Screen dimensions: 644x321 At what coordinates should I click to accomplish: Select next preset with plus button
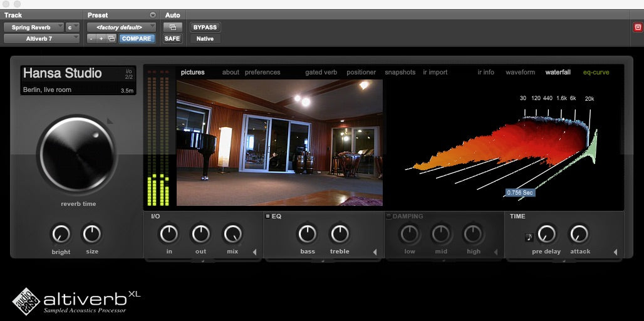(x=101, y=39)
